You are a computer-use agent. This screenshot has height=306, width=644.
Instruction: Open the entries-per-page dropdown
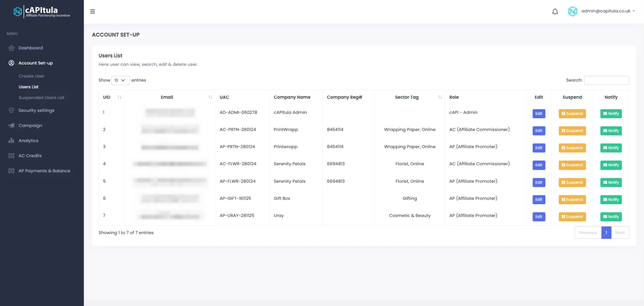[120, 80]
